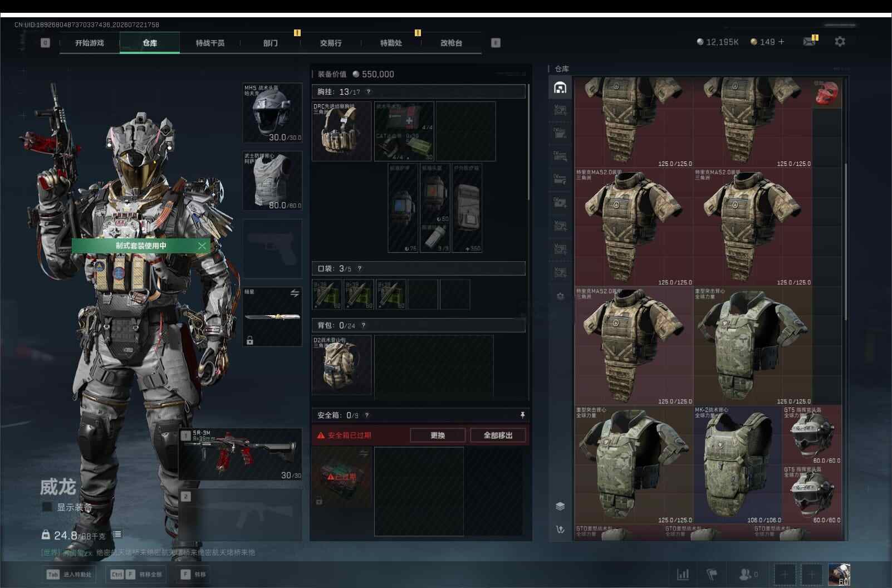Close the 制式套装使用中 banner
The image size is (892, 588).
coord(202,246)
